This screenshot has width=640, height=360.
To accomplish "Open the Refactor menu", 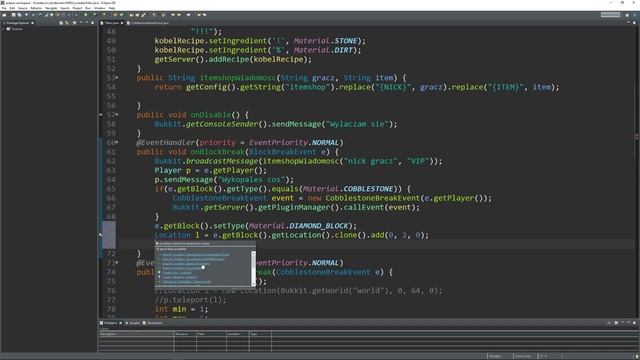I will click(36, 8).
